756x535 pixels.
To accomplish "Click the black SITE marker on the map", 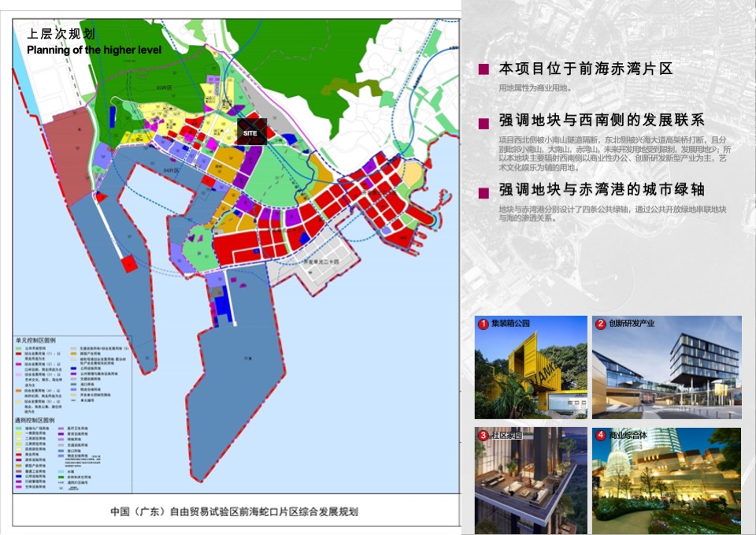I will click(252, 132).
